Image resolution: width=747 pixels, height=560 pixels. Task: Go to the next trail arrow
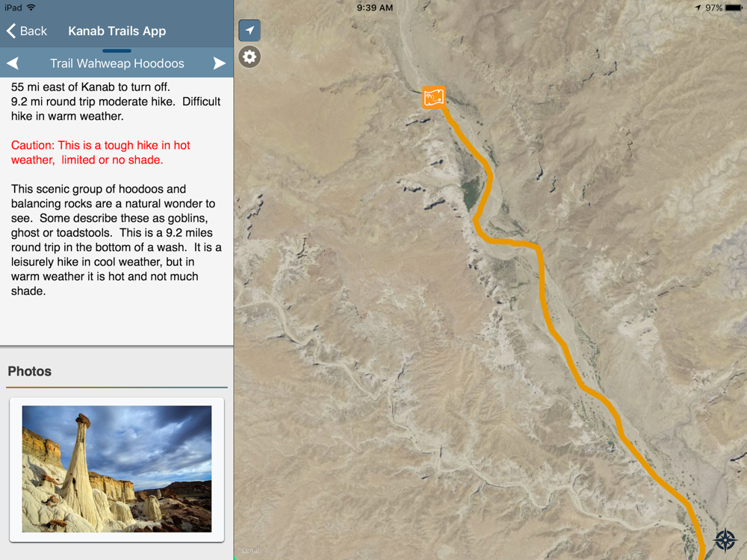[219, 63]
